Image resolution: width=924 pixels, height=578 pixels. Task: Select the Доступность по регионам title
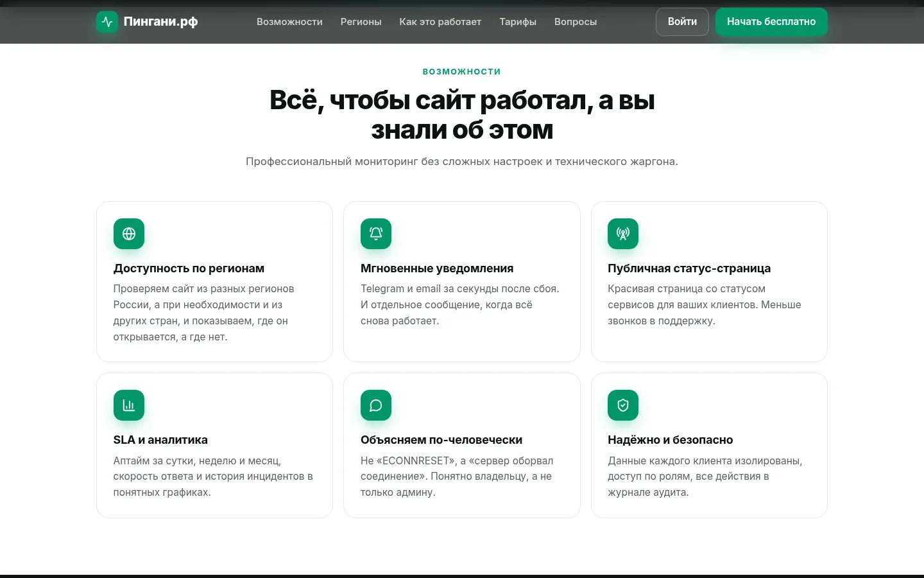tap(189, 268)
